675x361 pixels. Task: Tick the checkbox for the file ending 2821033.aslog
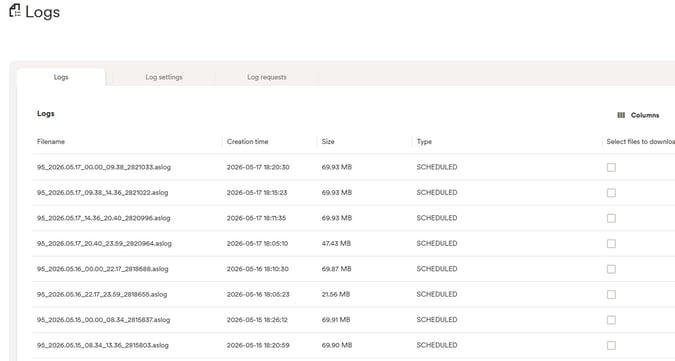point(611,167)
